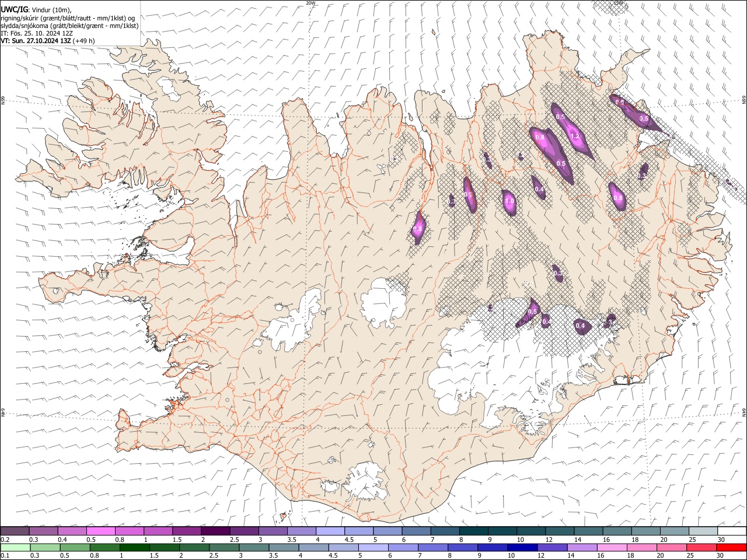
Task: Pick the mauve 0.3 snow legend swatch
Action: [43, 531]
